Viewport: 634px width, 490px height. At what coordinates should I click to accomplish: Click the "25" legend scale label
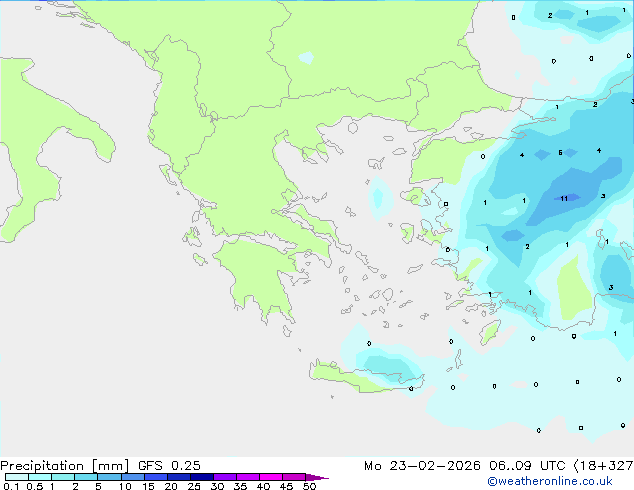(x=194, y=486)
